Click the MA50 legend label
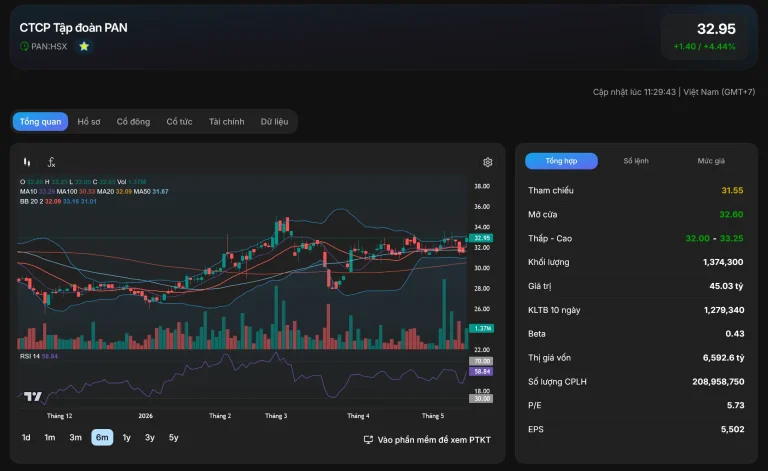This screenshot has width=768, height=471. tap(142, 191)
